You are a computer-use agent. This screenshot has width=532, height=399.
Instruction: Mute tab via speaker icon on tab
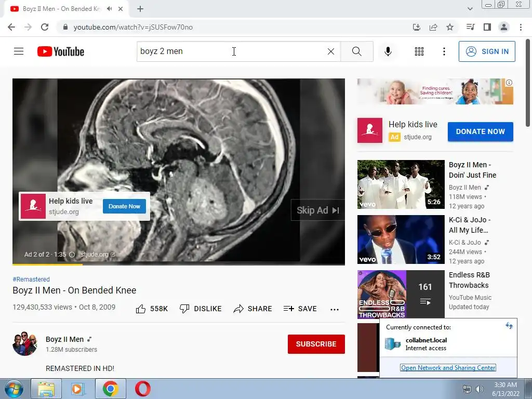(x=109, y=9)
